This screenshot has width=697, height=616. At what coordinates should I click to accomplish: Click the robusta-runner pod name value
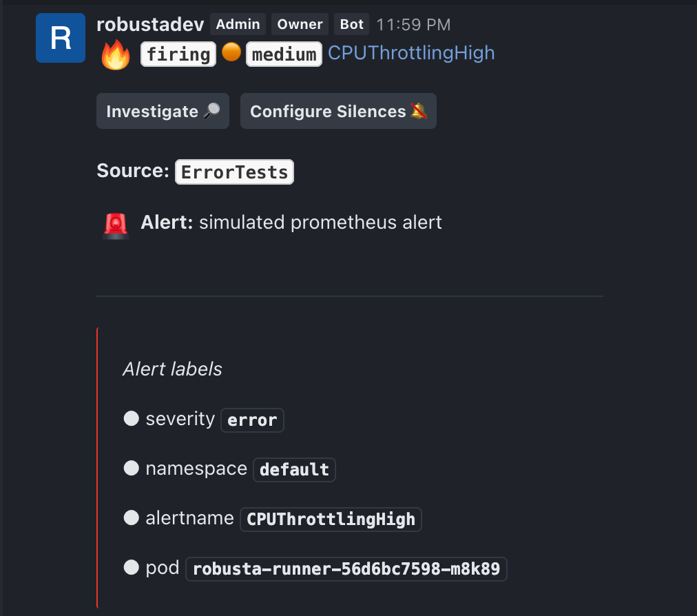[346, 569]
